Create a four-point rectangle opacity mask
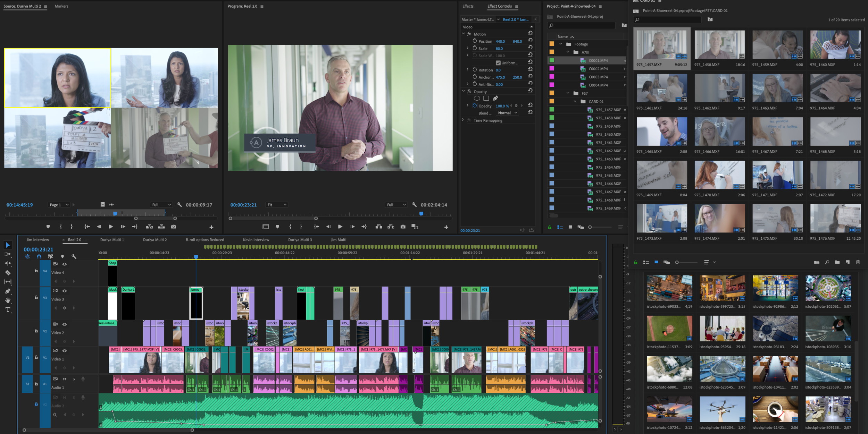The image size is (868, 434). pos(486,99)
